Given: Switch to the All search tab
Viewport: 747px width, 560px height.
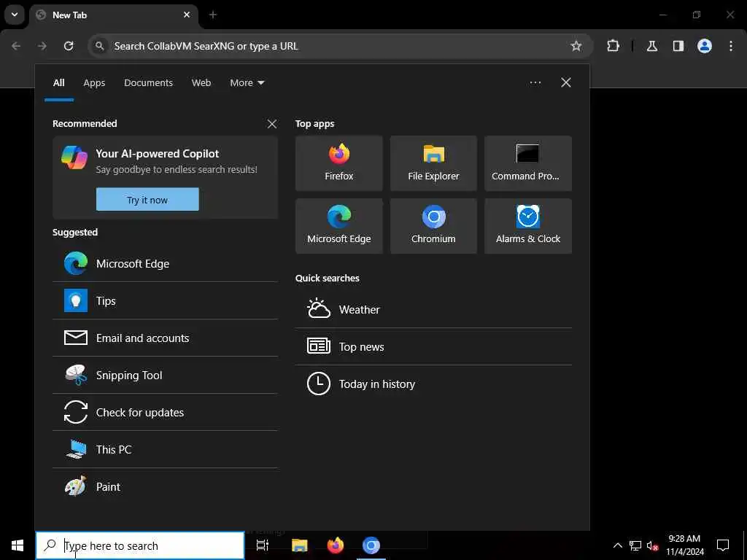Looking at the screenshot, I should [x=58, y=83].
